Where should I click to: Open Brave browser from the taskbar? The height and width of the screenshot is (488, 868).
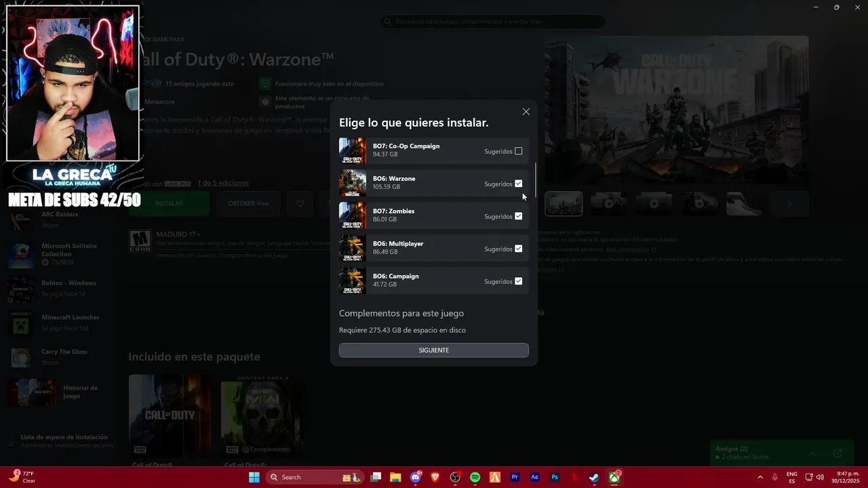point(435,477)
